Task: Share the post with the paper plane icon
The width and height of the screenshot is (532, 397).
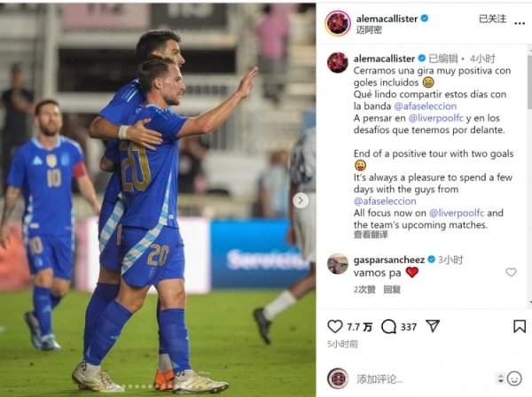Action: point(433,326)
